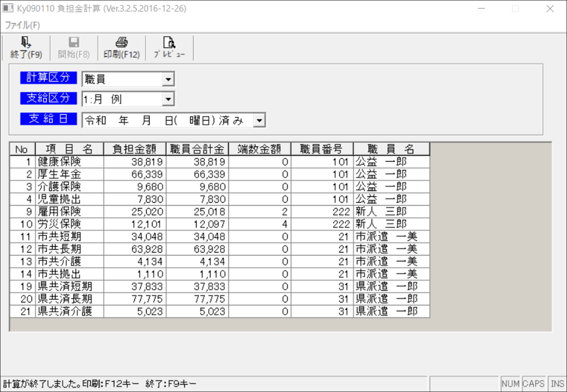Click the app icon in title bar

tap(8, 8)
